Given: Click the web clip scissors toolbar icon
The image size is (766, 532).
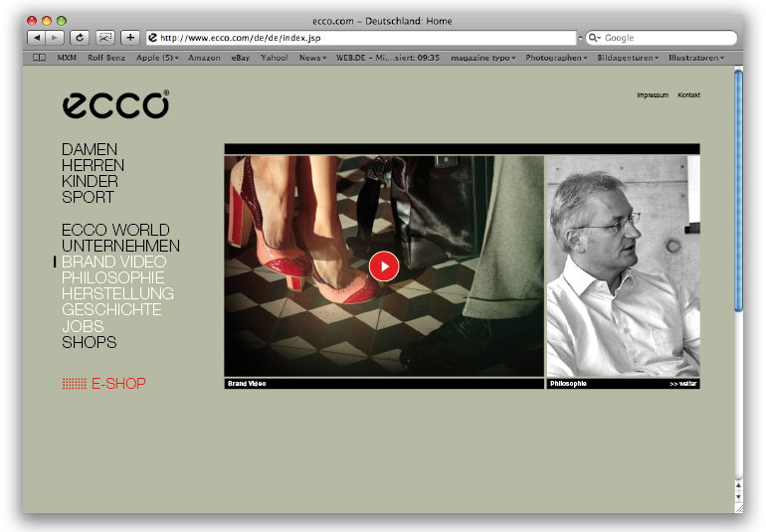Looking at the screenshot, I should 105,37.
